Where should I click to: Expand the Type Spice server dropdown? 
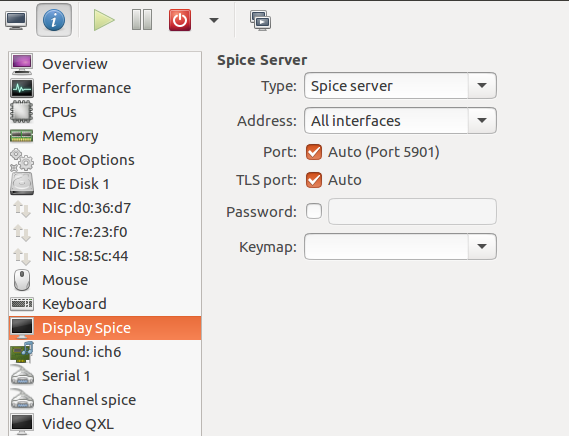400,86
